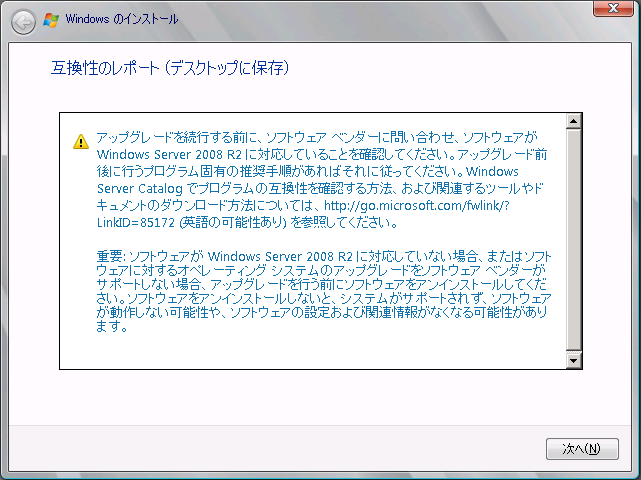The image size is (641, 480).
Task: Click the go.microsoft.com/fwlink URL text
Action: [x=417, y=205]
